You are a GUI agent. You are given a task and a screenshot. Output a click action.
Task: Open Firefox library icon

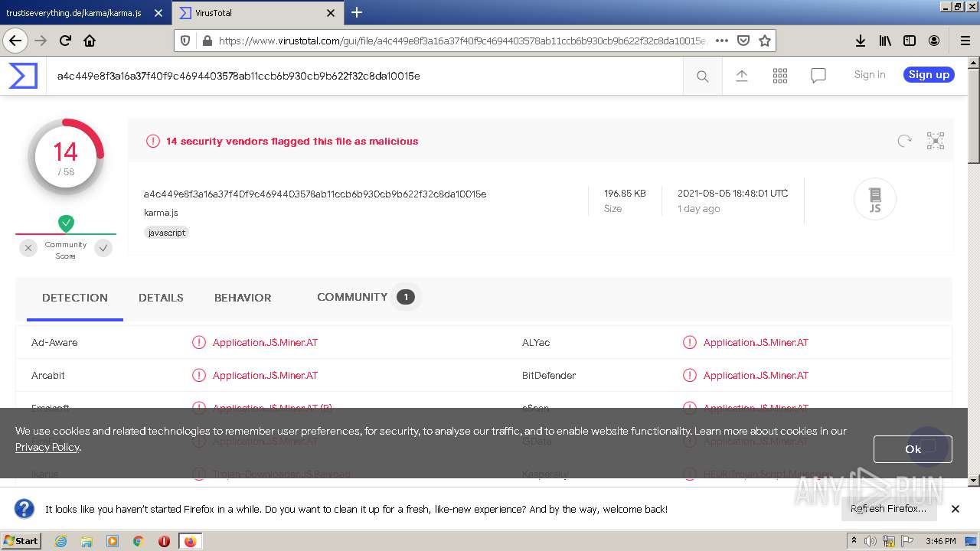click(885, 41)
